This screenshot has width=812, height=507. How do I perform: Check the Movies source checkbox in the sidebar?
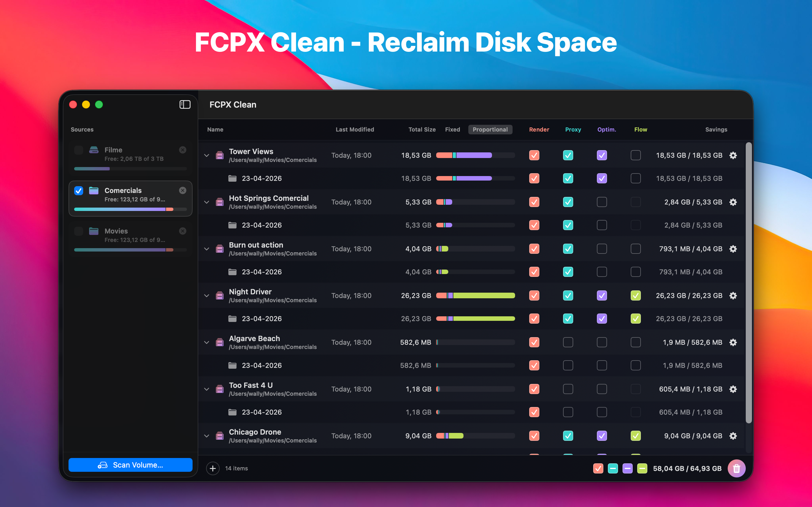click(x=78, y=231)
